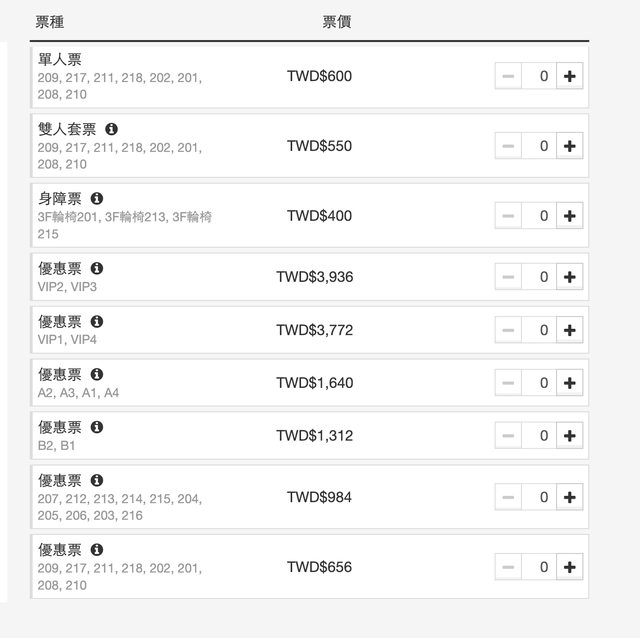Open info icon for TWD$3,772 優惠票
This screenshot has width=640, height=638.
point(97,322)
